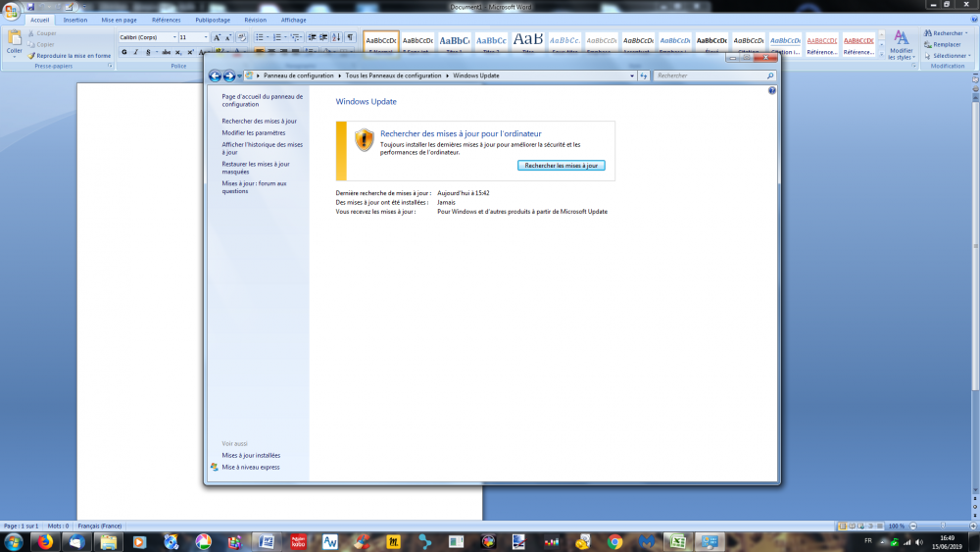980x552 pixels.
Task: Open Mise à niveau express link
Action: pyautogui.click(x=251, y=468)
